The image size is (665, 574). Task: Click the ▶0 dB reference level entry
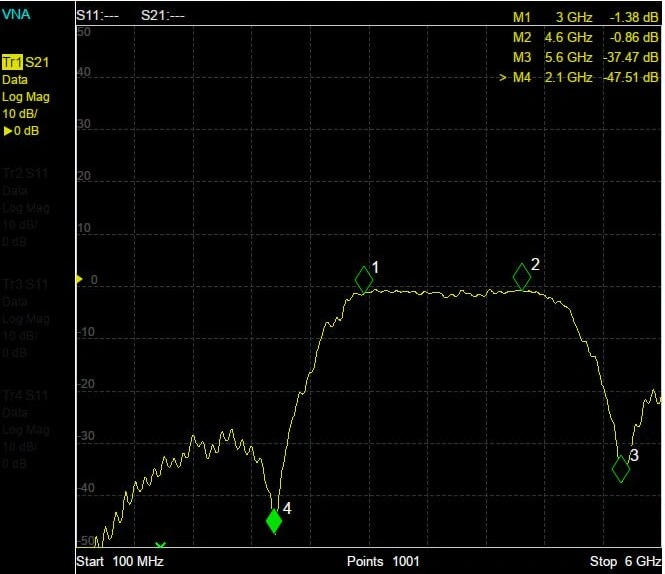point(21,131)
